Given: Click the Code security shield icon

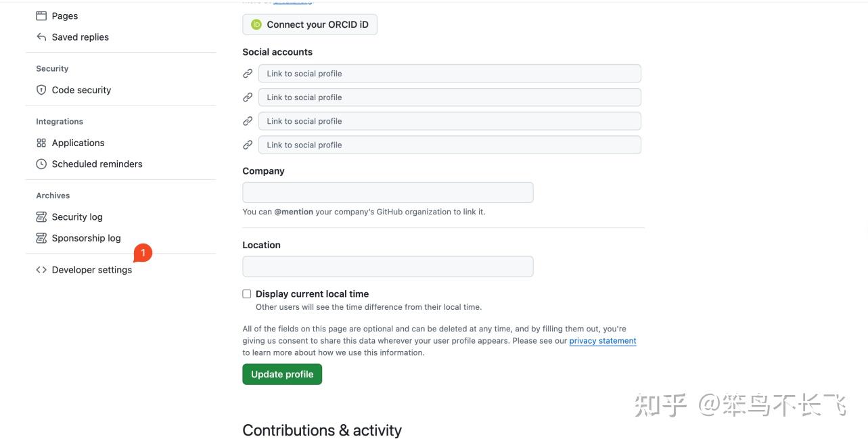Looking at the screenshot, I should [x=41, y=89].
